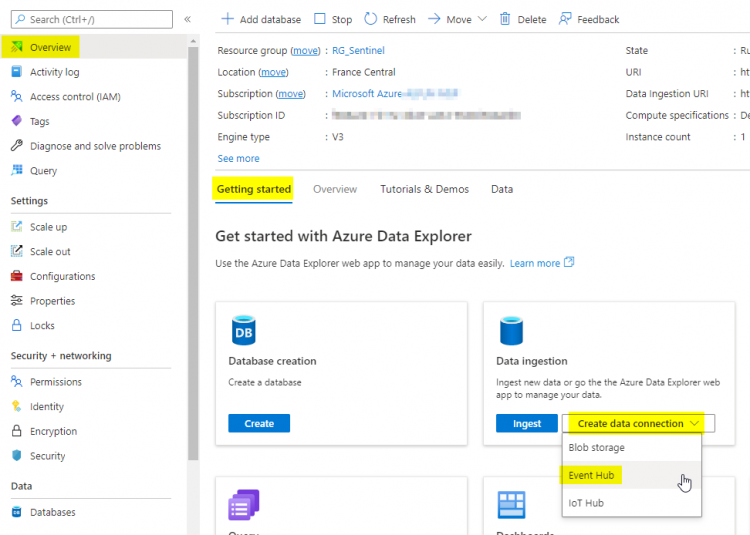This screenshot has width=750, height=535.
Task: Click the Delete trash can icon
Action: pos(505,19)
